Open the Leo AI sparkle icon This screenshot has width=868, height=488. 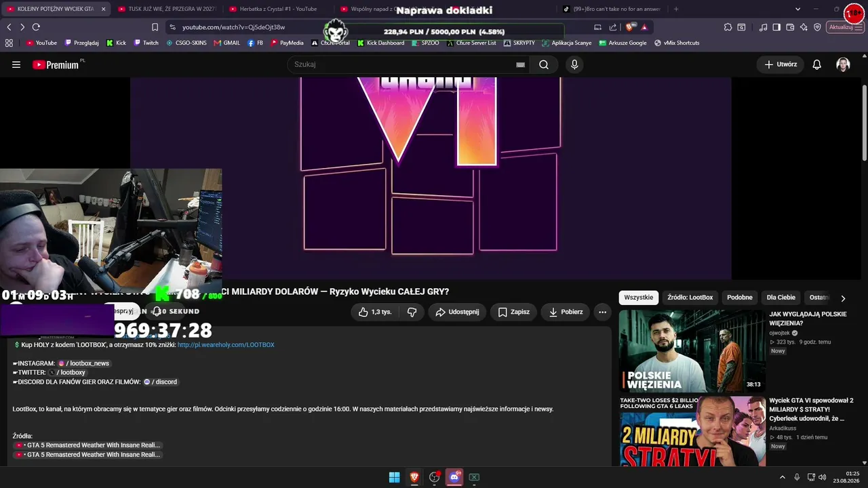804,27
